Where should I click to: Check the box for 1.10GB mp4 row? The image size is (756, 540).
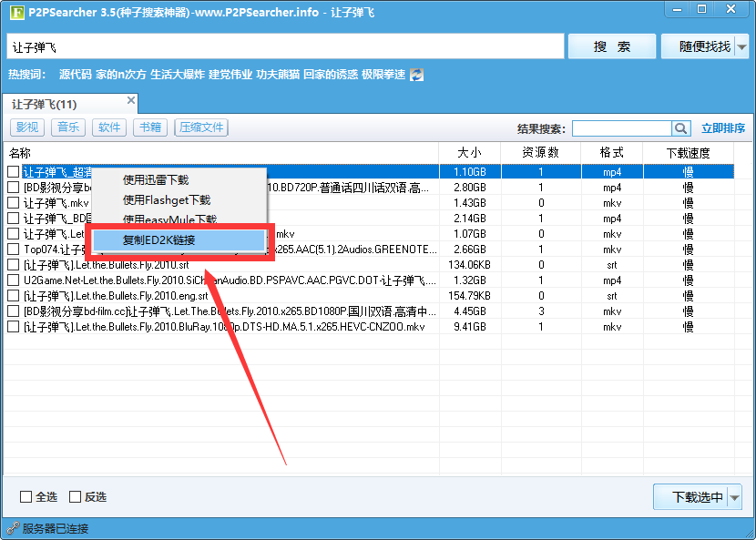(13, 171)
